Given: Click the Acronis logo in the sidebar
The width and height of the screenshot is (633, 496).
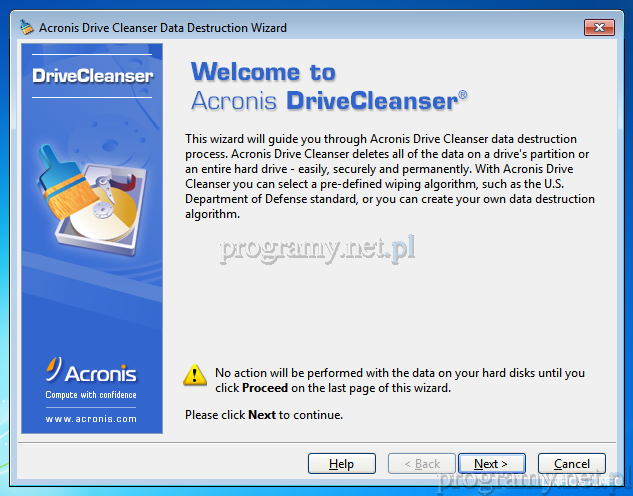Looking at the screenshot, I should coord(91,374).
